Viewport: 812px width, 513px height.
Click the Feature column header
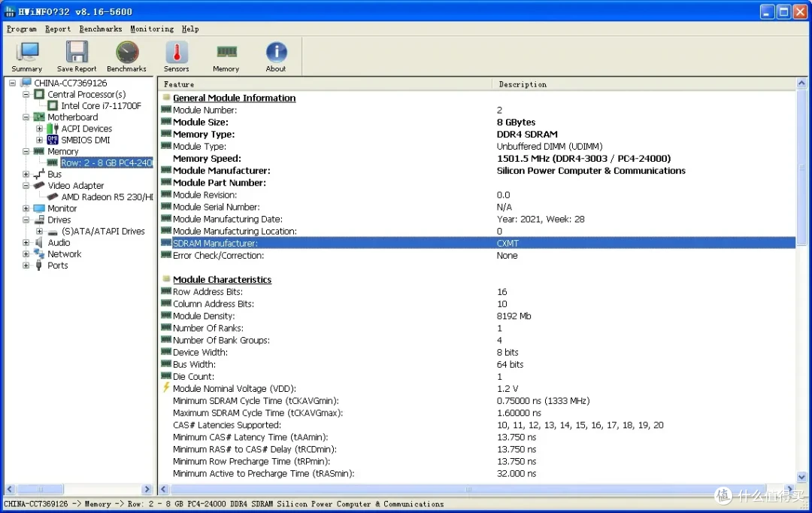[x=326, y=84]
